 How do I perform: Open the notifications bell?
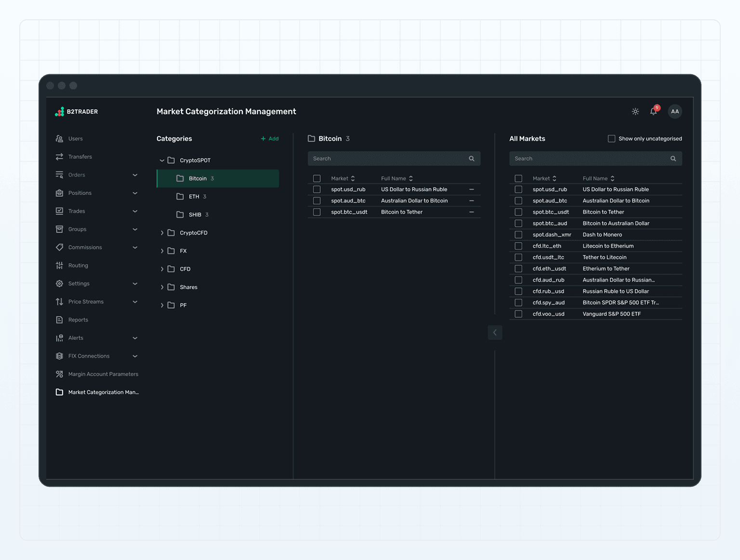point(653,111)
